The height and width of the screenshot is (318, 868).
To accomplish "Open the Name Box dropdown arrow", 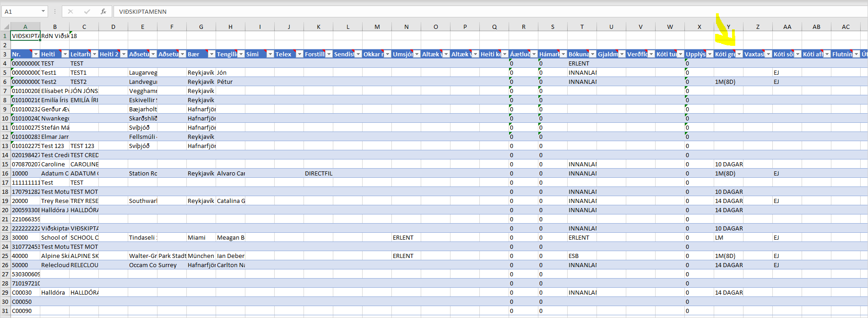I will pyautogui.click(x=43, y=11).
